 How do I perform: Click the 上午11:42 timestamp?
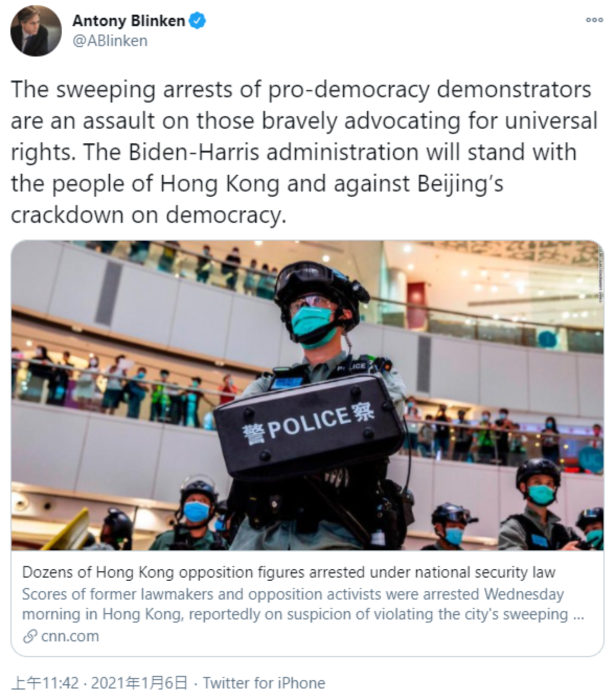pos(45,683)
